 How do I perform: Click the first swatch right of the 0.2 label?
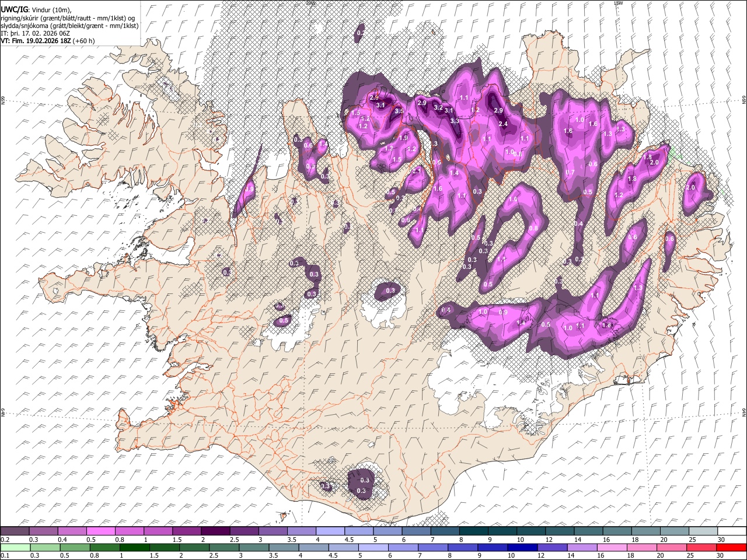[15, 531]
